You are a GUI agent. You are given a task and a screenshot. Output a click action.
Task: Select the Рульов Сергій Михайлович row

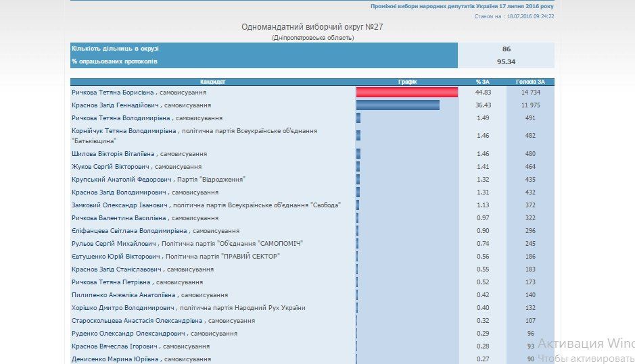pyautogui.click(x=114, y=244)
